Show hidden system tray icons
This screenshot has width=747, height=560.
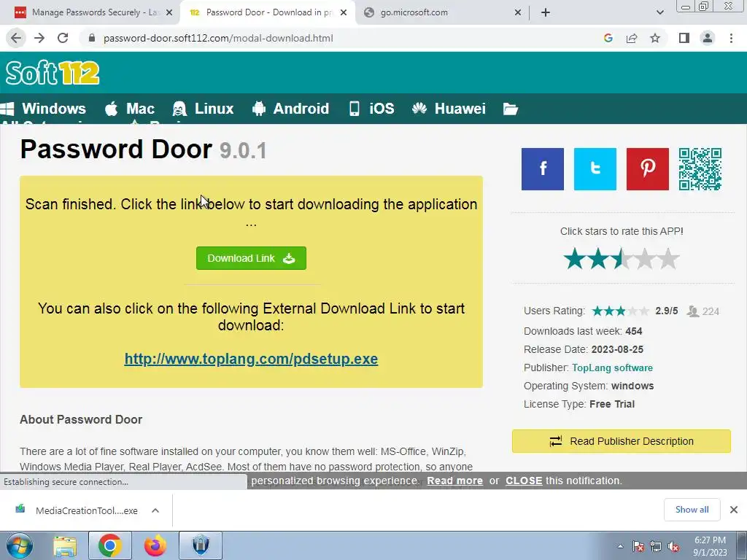[620, 546]
